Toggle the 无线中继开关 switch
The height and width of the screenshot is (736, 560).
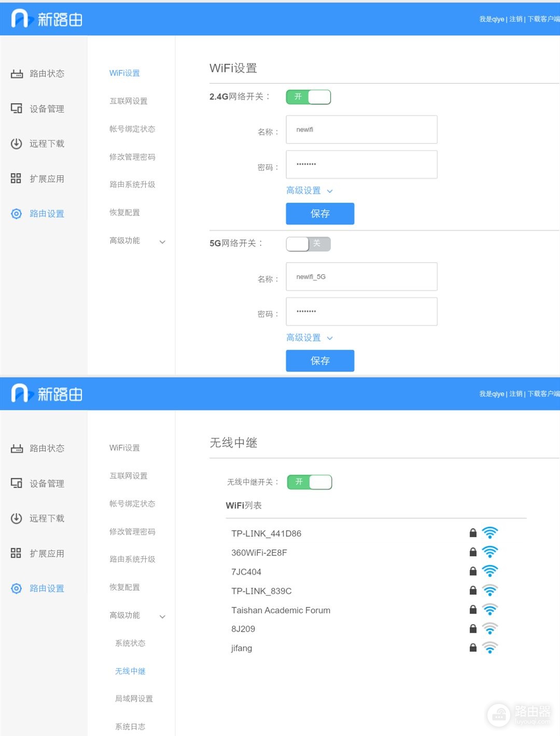pyautogui.click(x=310, y=482)
